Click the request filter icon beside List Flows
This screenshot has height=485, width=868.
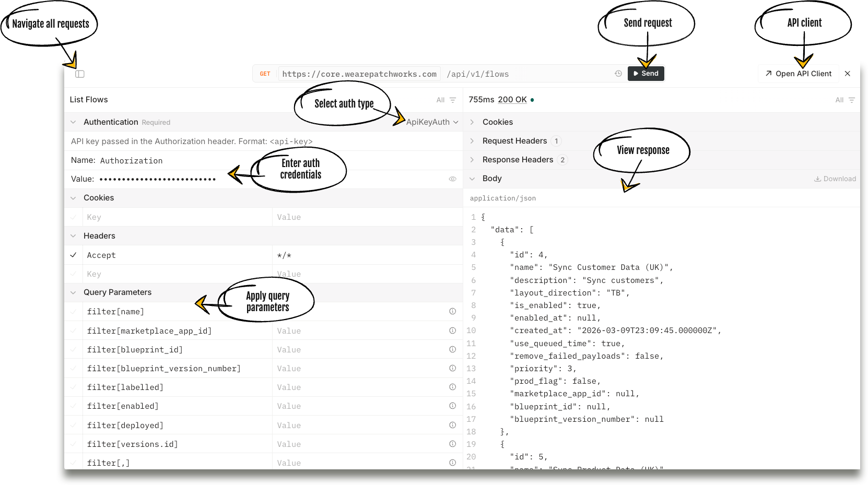pyautogui.click(x=453, y=100)
